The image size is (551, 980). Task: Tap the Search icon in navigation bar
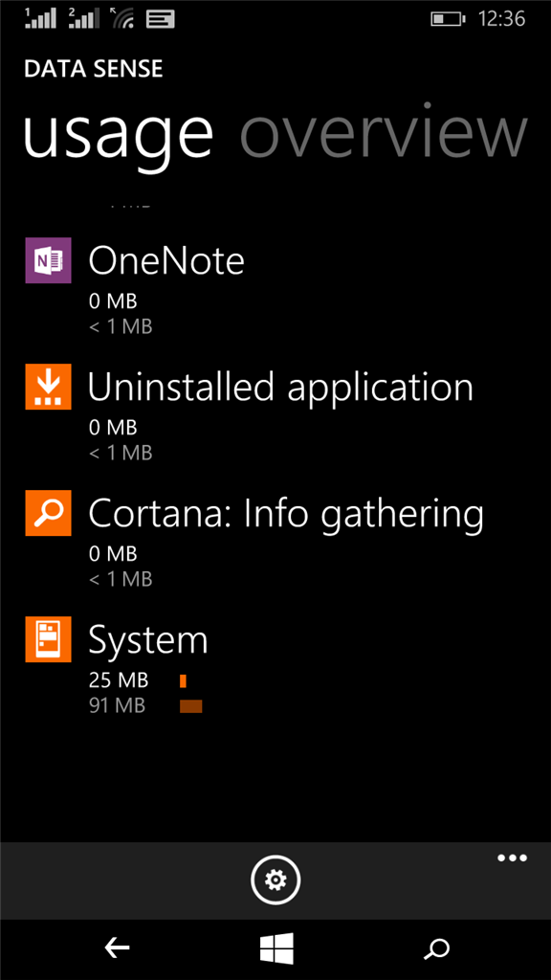(436, 948)
